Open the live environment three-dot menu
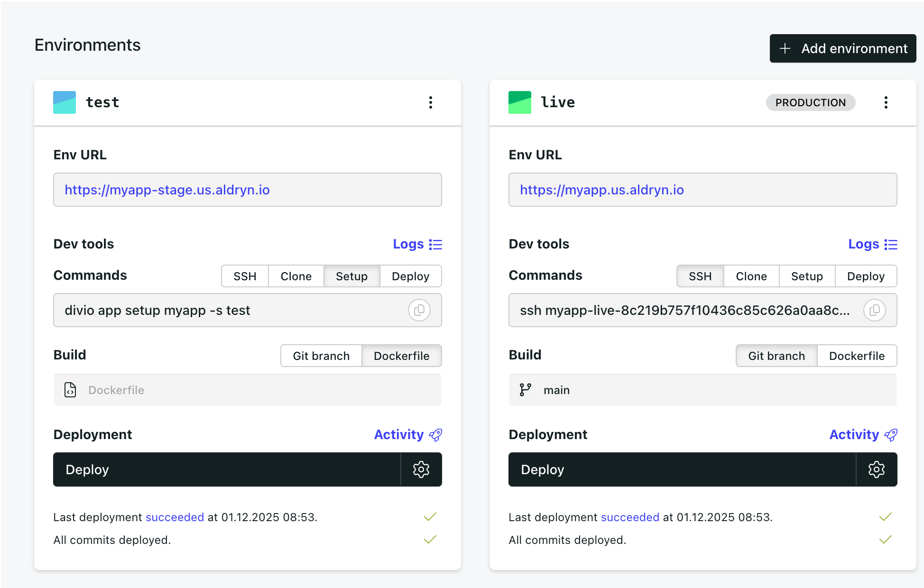Viewport: 924px width, 588px height. (886, 102)
